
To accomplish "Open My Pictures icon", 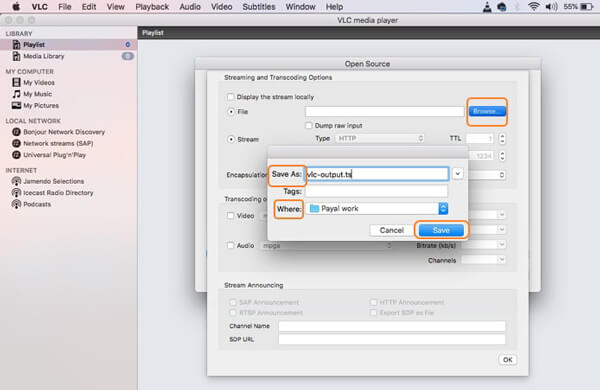I will [16, 105].
